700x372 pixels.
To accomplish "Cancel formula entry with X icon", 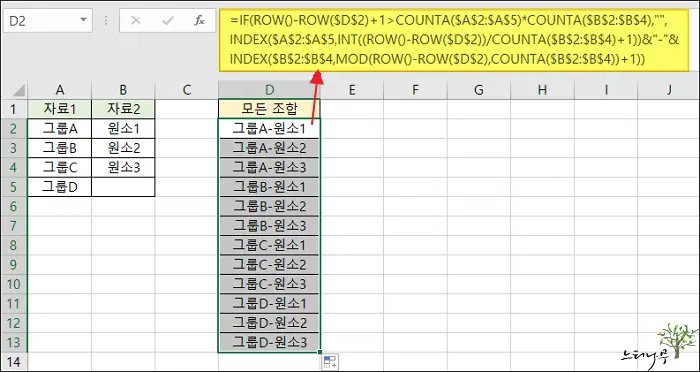I will click(x=136, y=21).
